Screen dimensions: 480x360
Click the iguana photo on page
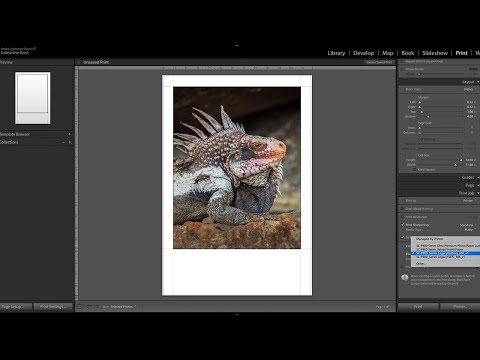237,168
